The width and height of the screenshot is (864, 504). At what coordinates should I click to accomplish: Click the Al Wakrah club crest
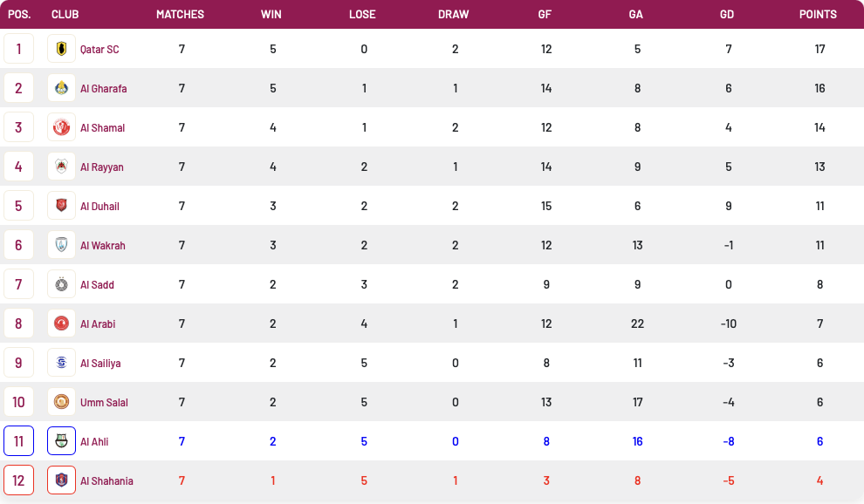coord(61,244)
